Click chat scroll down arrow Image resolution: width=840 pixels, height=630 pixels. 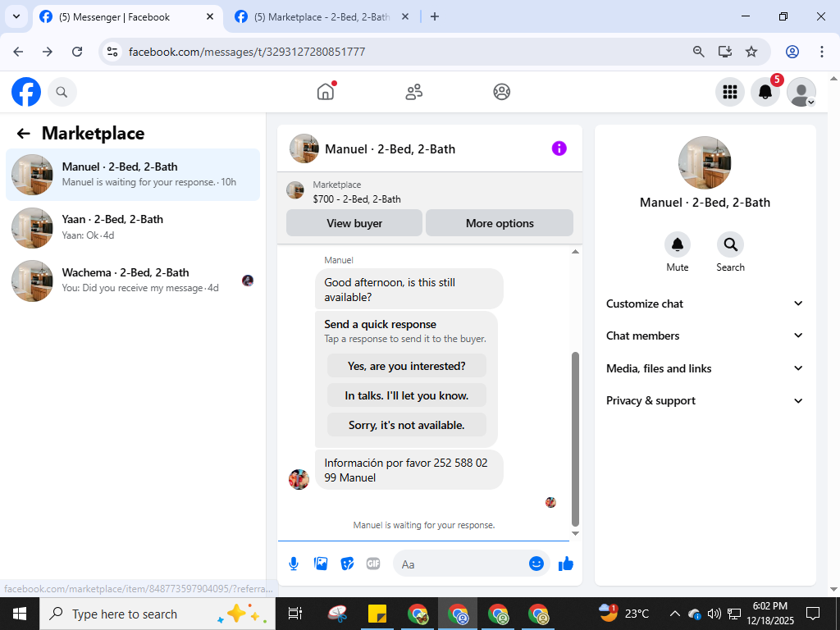(575, 533)
